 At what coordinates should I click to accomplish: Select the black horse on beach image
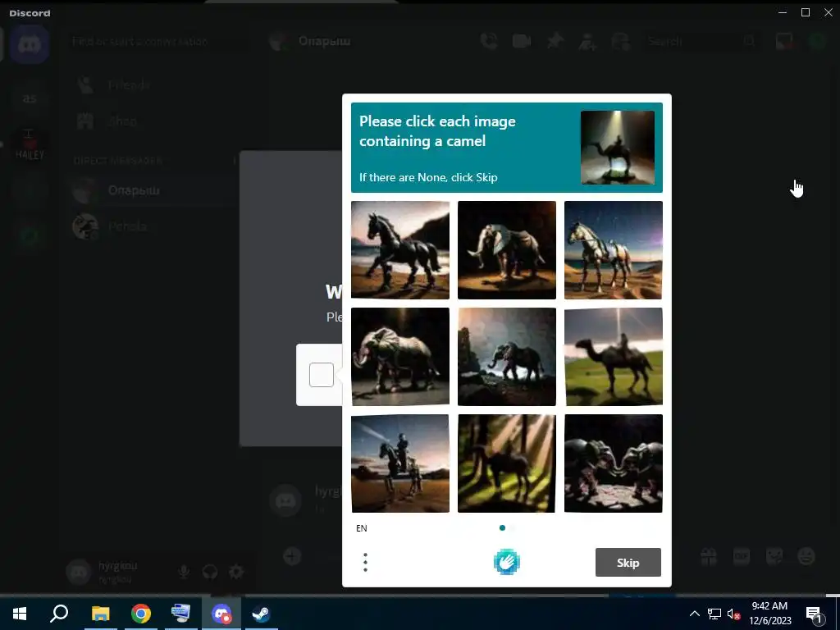(400, 249)
